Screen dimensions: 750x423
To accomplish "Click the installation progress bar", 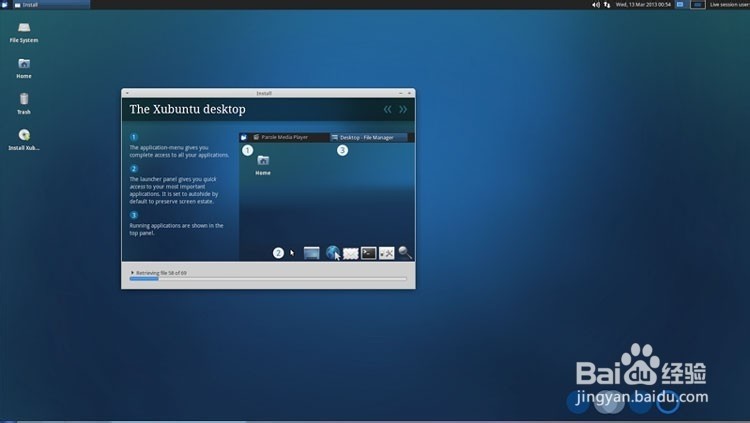I will coord(268,279).
